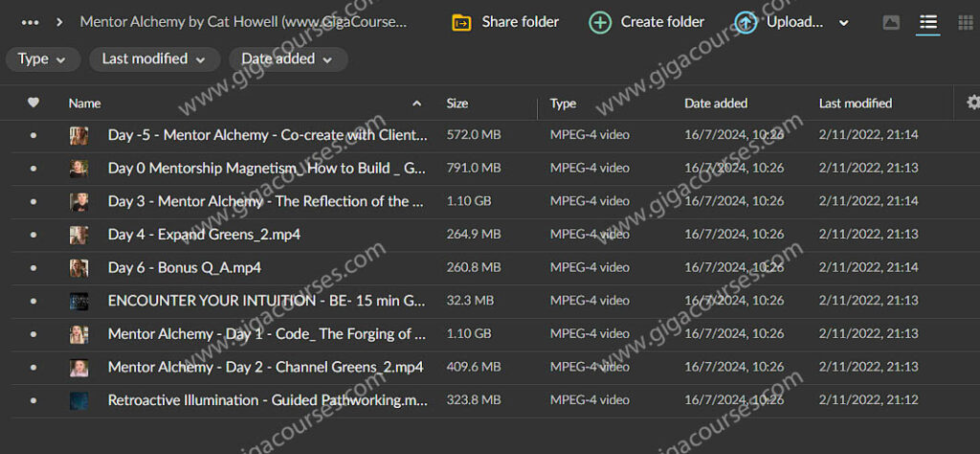Switch to media thumbnail view icon
Viewport: 980px width, 454px height.
(891, 22)
